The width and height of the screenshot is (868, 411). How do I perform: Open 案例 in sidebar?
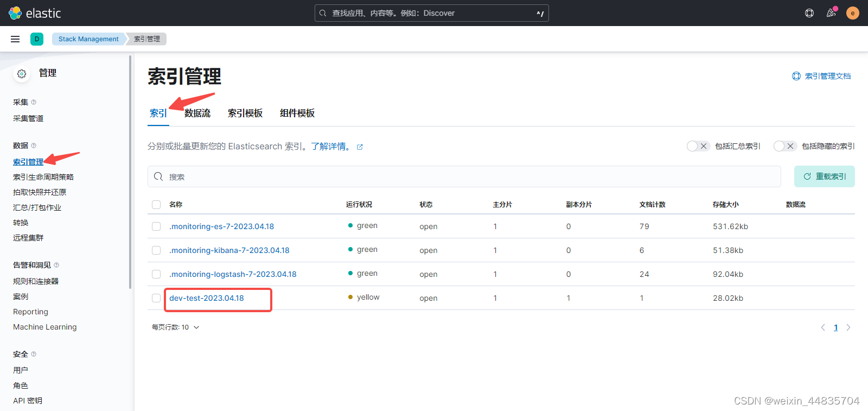21,296
